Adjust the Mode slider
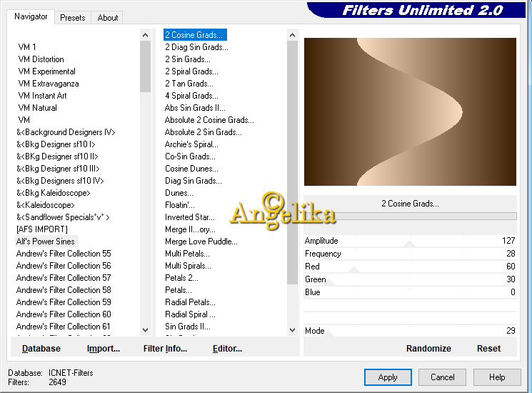The width and height of the screenshot is (532, 393). [410, 331]
